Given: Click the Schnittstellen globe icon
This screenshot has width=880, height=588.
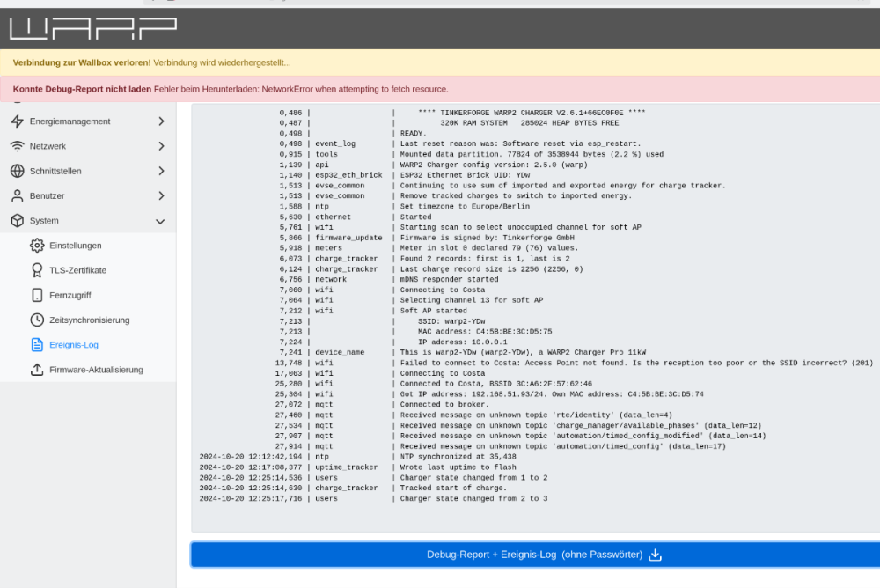Looking at the screenshot, I should tap(18, 171).
